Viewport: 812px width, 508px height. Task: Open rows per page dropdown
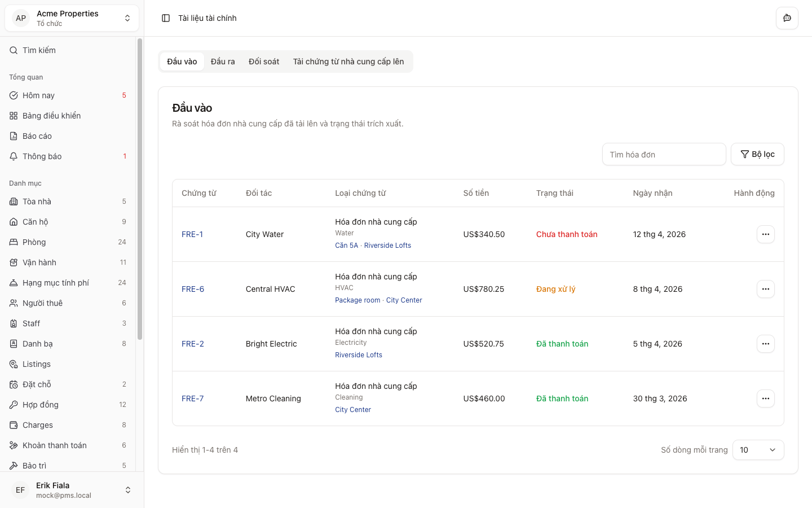(x=758, y=450)
